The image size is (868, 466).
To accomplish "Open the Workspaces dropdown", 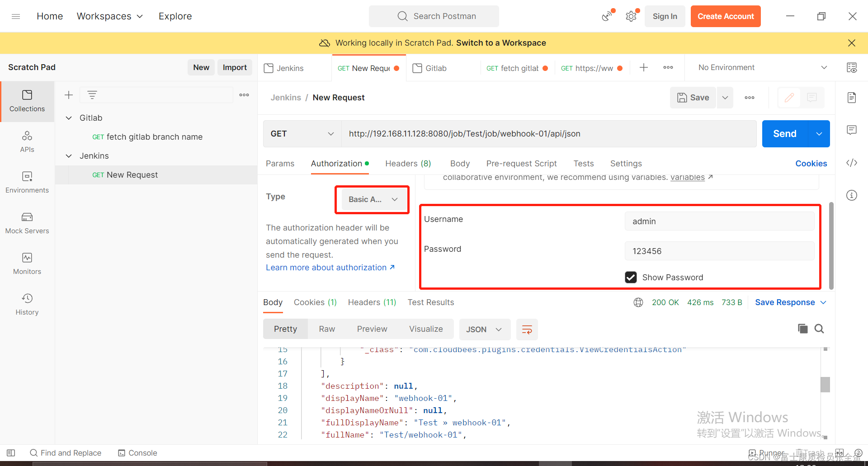I will (110, 16).
